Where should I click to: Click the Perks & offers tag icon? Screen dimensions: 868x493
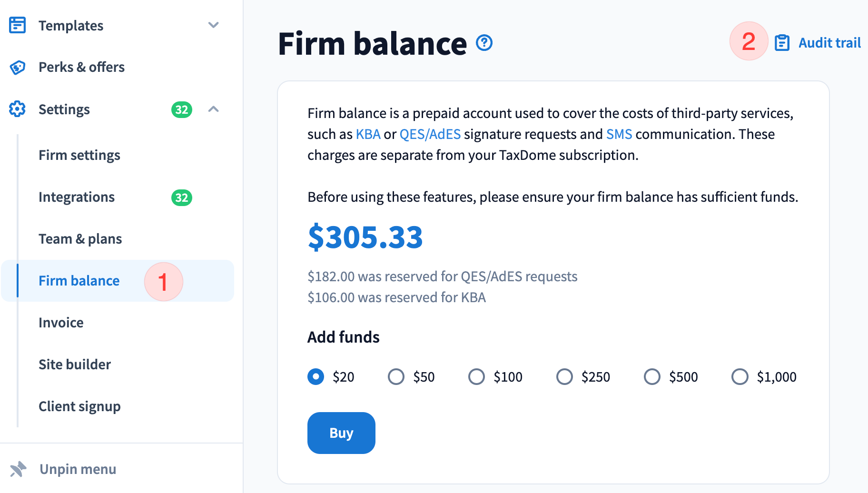coord(18,67)
